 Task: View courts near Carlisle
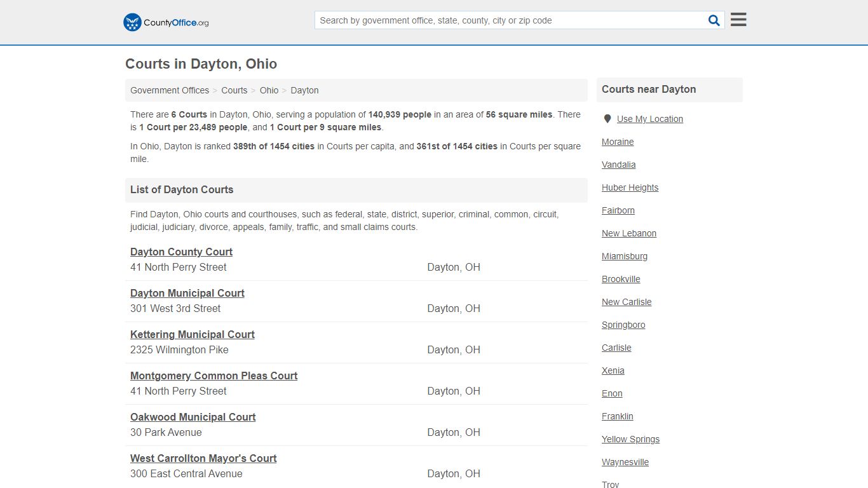pos(616,348)
